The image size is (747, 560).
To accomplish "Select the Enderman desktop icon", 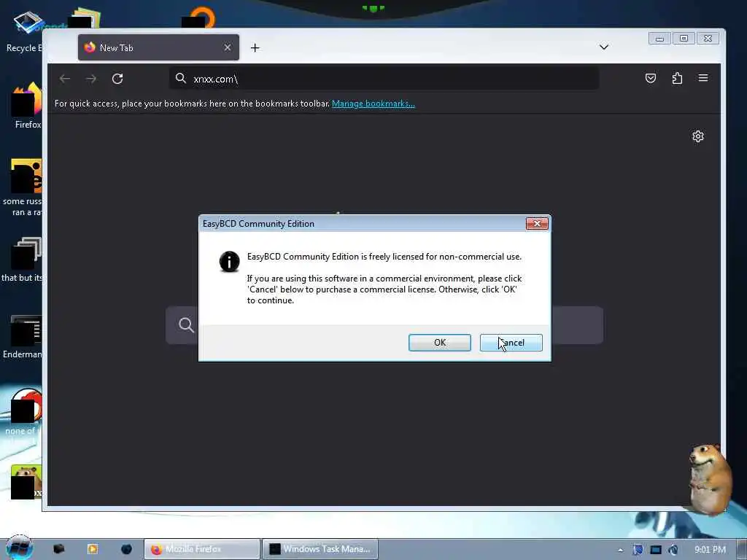I will click(23, 335).
